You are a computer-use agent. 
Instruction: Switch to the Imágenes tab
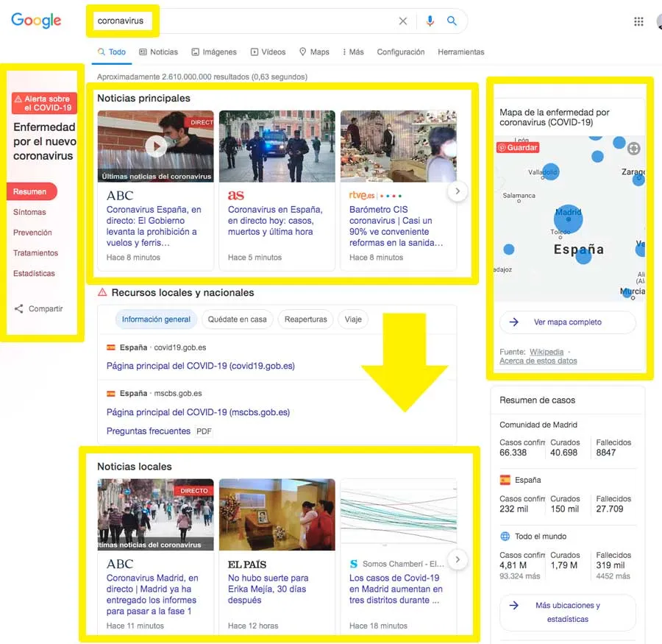click(x=213, y=52)
